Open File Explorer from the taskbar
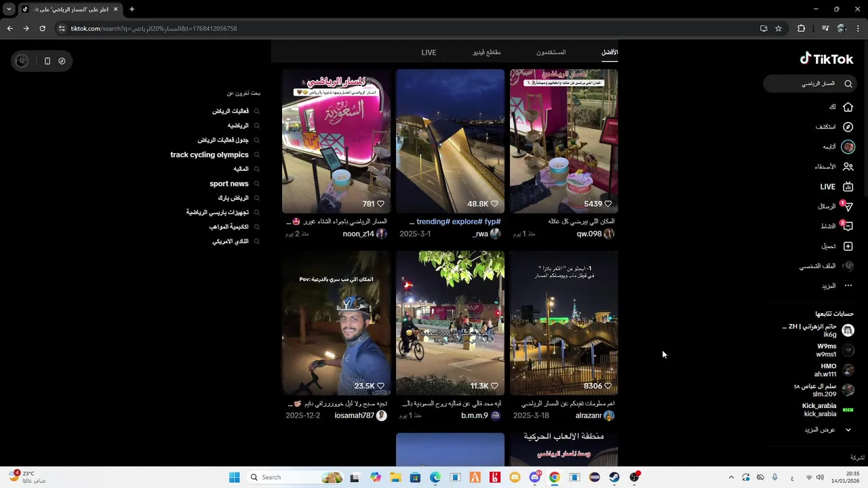 coord(395,478)
